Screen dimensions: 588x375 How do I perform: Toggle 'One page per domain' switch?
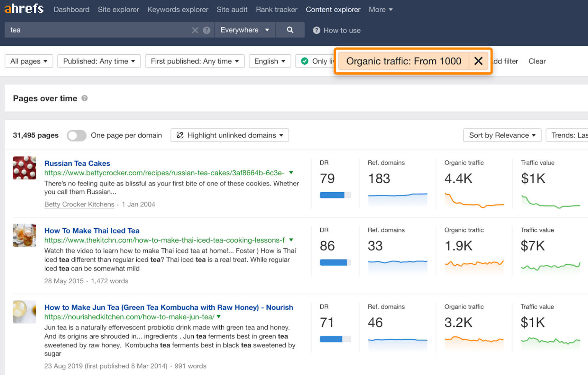(76, 135)
